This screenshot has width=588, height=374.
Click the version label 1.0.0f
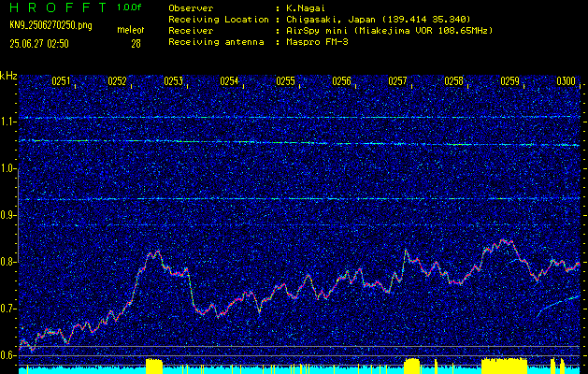pyautogui.click(x=129, y=7)
